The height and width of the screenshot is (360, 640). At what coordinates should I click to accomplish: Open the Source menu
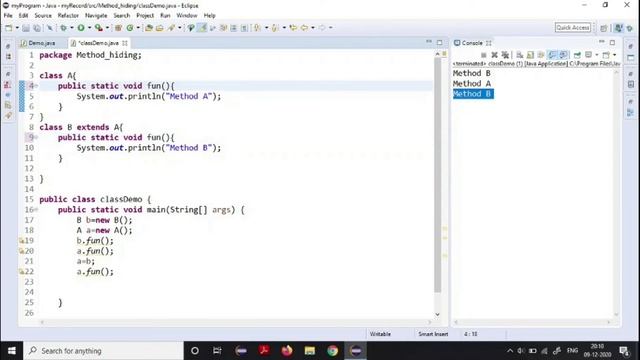(43, 16)
